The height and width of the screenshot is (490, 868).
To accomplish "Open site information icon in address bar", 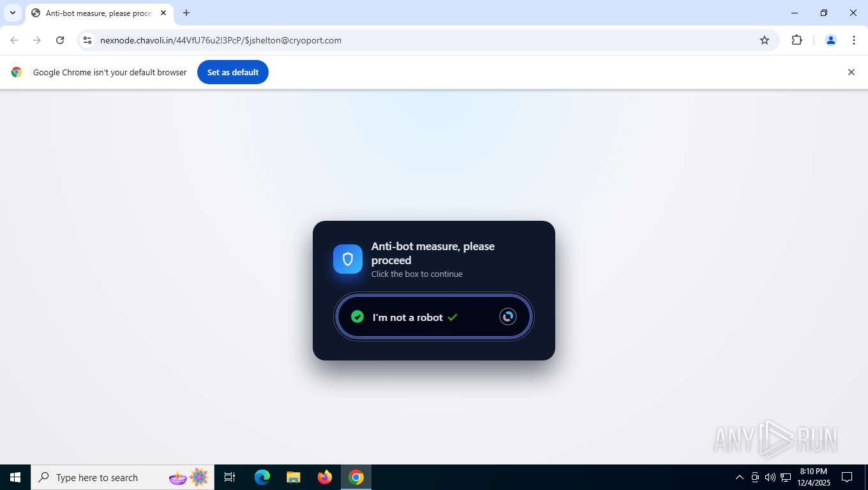I will (x=87, y=40).
